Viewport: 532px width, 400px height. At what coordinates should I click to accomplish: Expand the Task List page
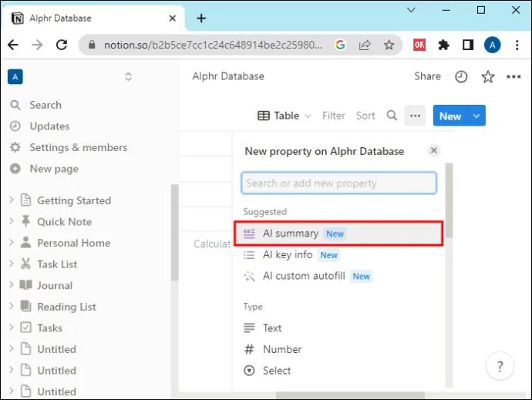(12, 264)
